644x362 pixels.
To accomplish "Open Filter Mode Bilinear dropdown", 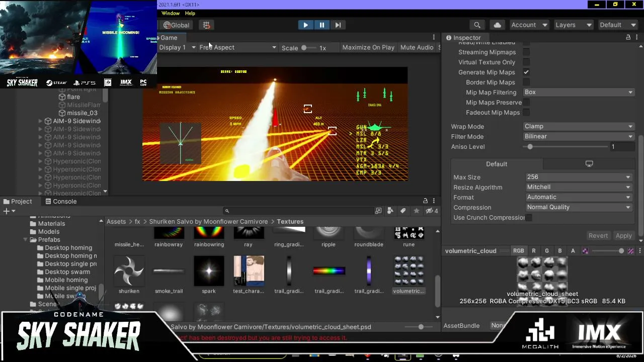I will [x=579, y=137].
